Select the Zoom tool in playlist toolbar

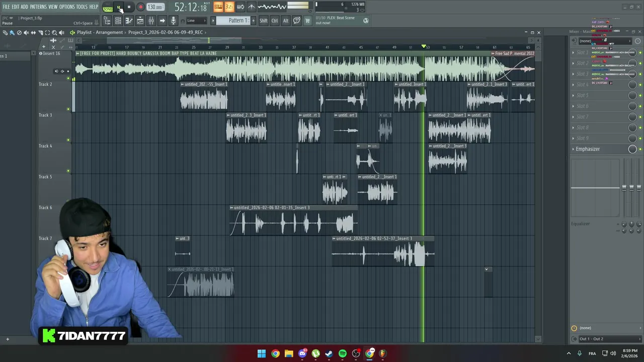54,33
